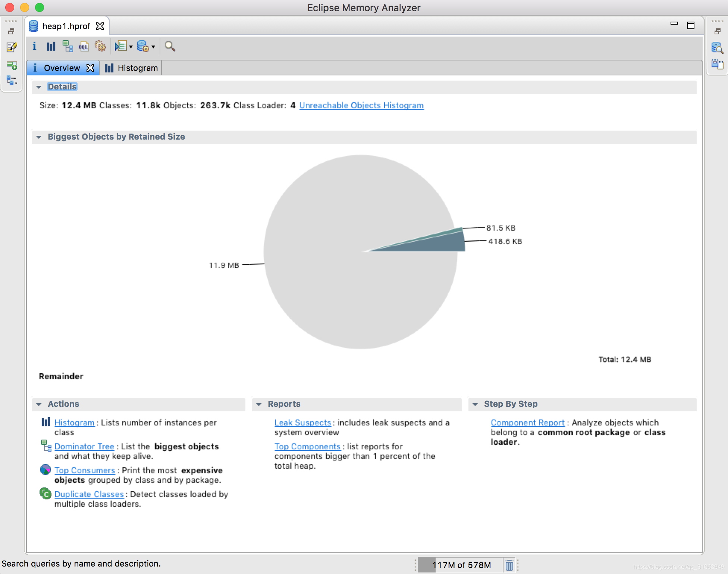Close the heap1.hprof editor tab
Image resolution: width=728 pixels, height=574 pixels.
[x=100, y=26]
